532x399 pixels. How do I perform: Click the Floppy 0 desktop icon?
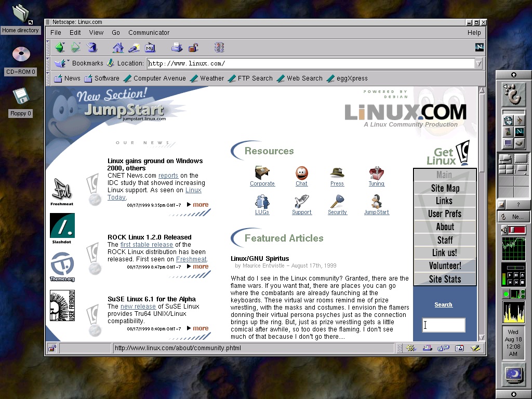(21, 96)
